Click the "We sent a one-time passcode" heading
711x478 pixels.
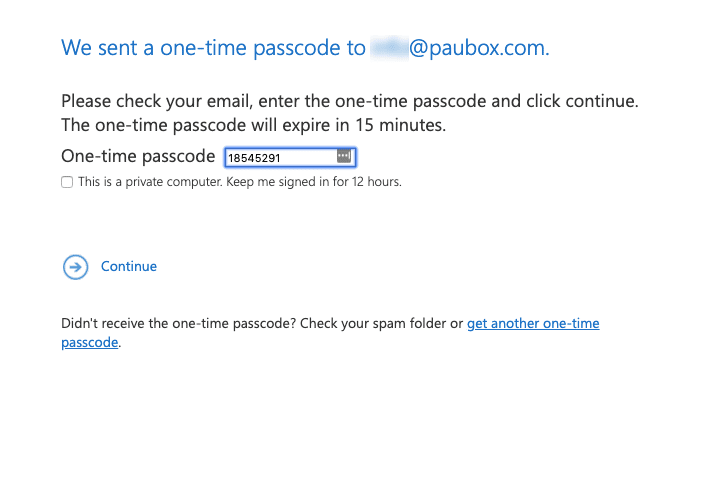tap(213, 48)
